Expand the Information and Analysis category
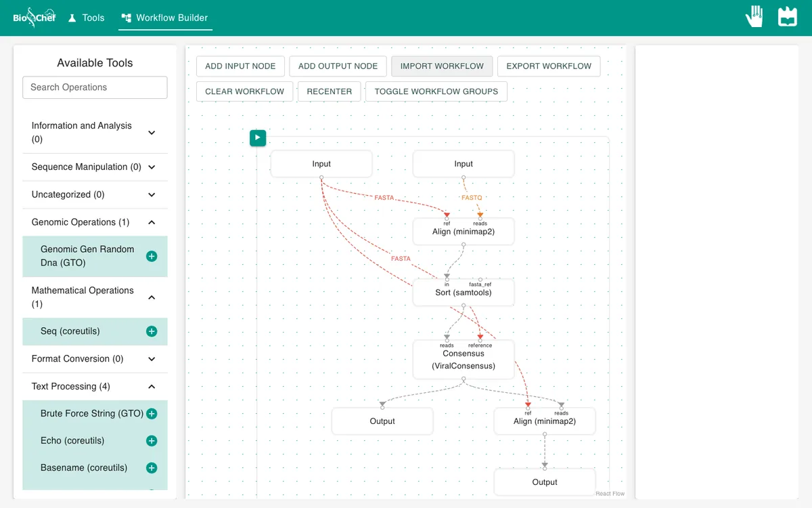812x508 pixels. [x=95, y=133]
